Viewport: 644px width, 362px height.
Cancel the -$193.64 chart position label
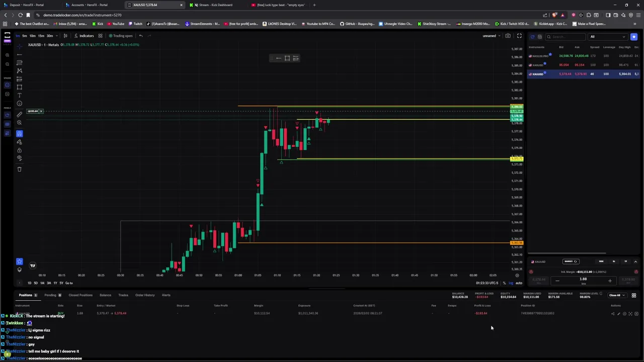tap(41, 111)
